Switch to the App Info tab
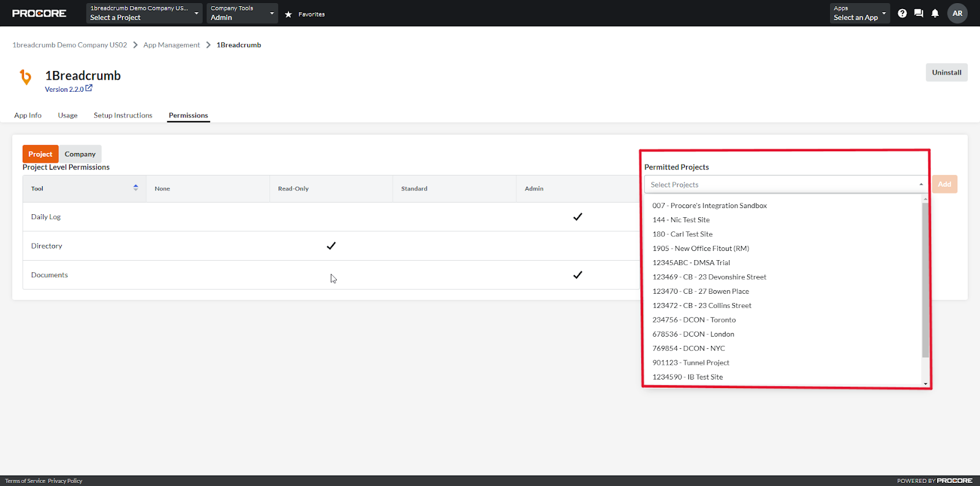980x486 pixels. [x=28, y=115]
